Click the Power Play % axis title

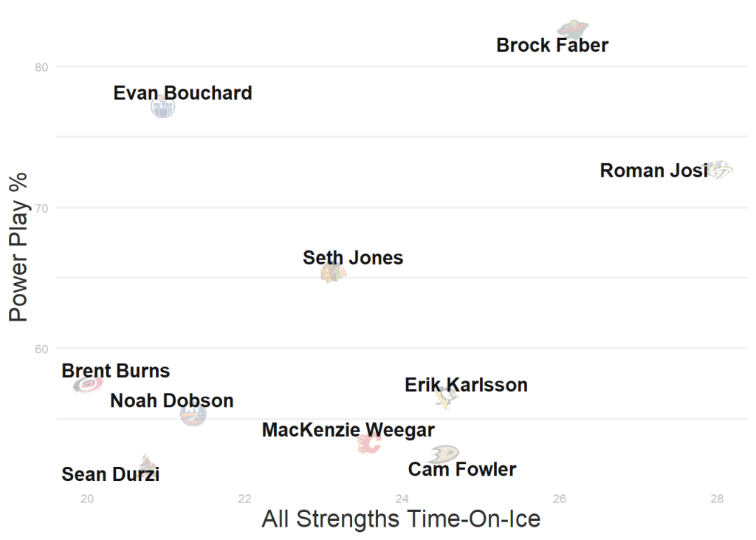click(x=18, y=247)
